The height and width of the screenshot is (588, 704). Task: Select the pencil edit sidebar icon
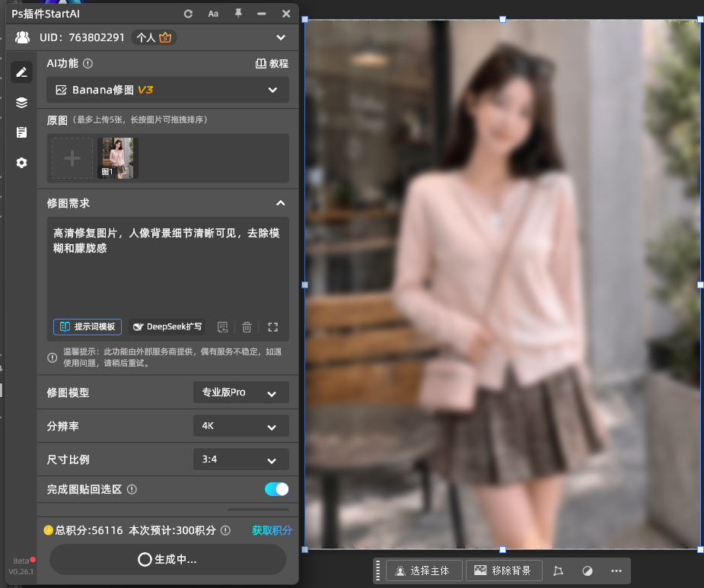21,72
